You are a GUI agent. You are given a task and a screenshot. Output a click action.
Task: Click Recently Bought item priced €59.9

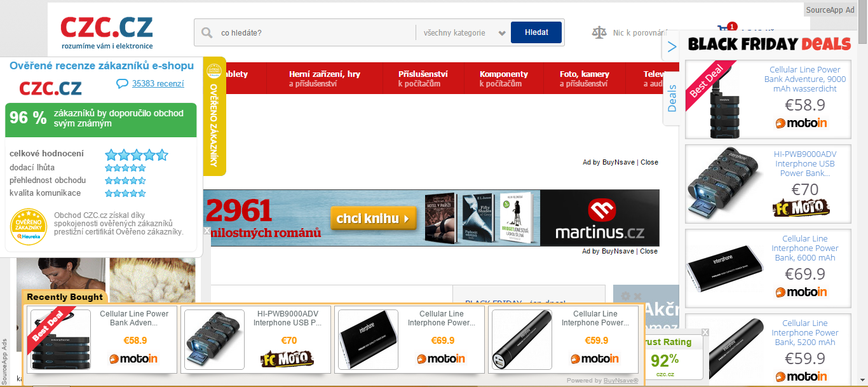click(564, 341)
